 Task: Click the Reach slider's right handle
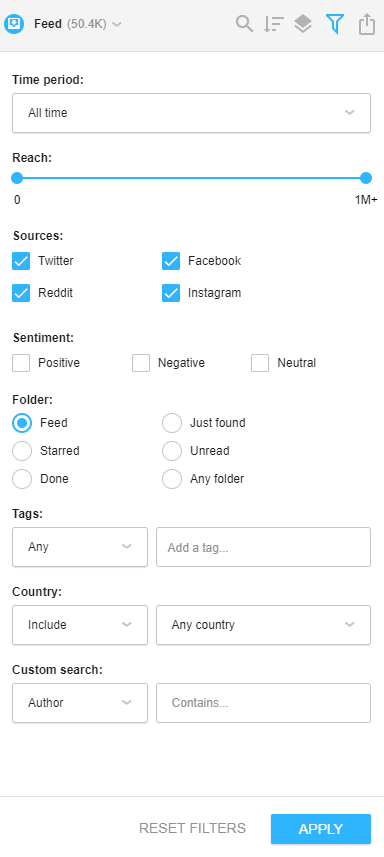pyautogui.click(x=366, y=178)
